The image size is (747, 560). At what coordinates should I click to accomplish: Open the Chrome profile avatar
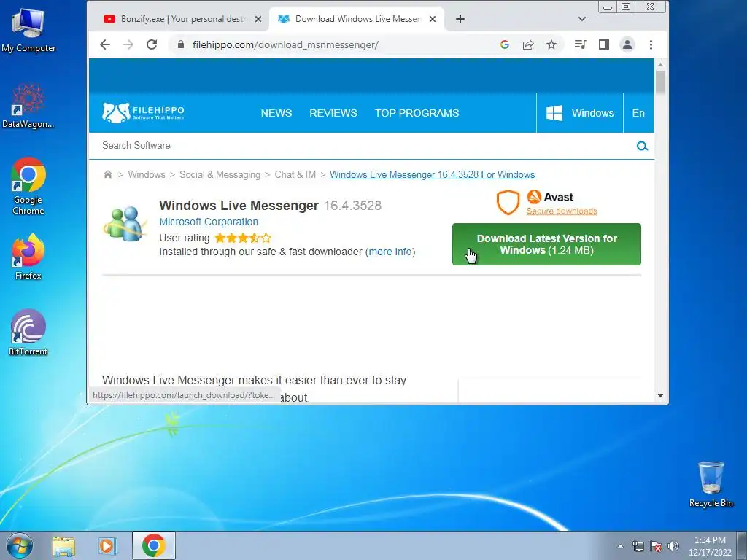click(x=627, y=44)
